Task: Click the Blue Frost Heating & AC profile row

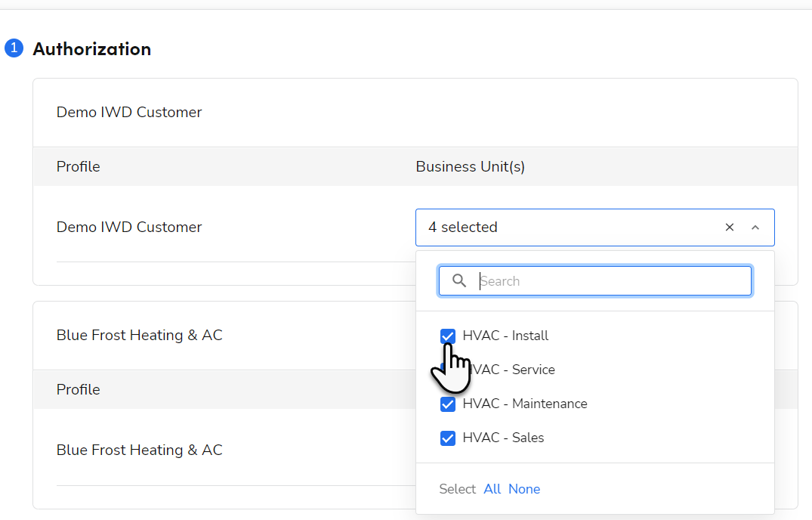Action: coord(140,450)
